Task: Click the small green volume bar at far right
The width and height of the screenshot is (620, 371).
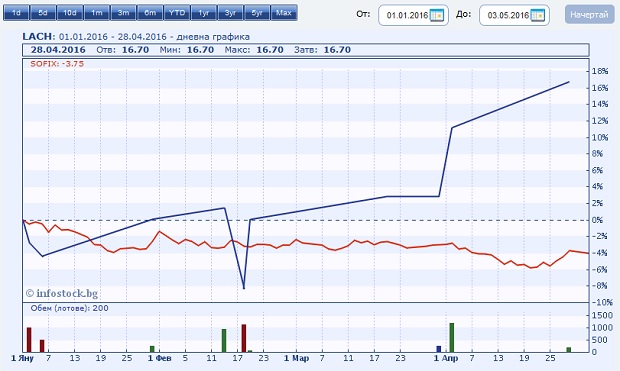Action: [569, 350]
